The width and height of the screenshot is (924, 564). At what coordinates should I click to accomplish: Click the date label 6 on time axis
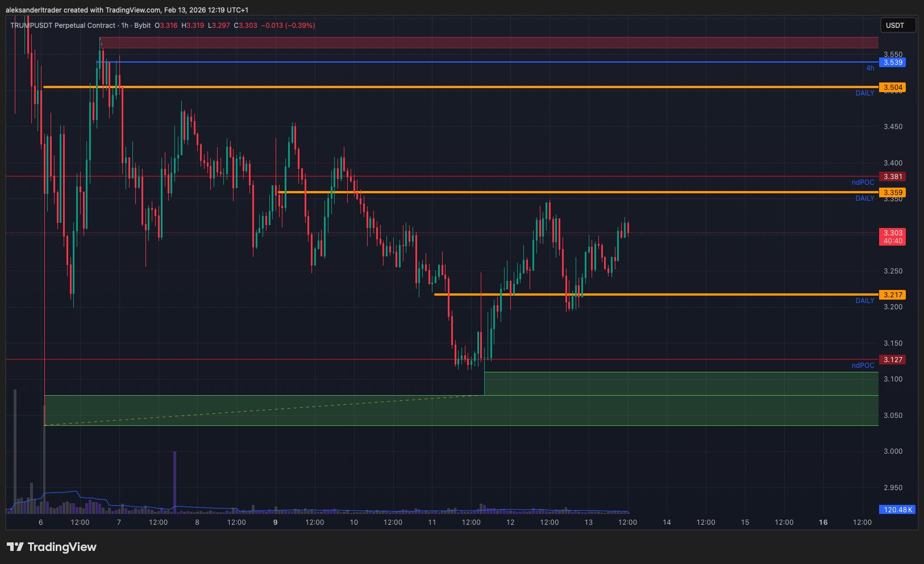tap(40, 522)
